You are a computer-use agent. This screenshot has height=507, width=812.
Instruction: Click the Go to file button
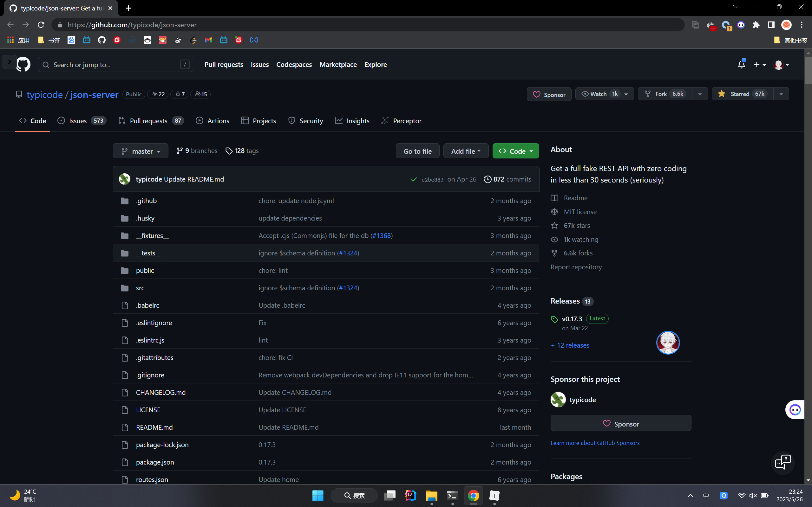coord(417,151)
